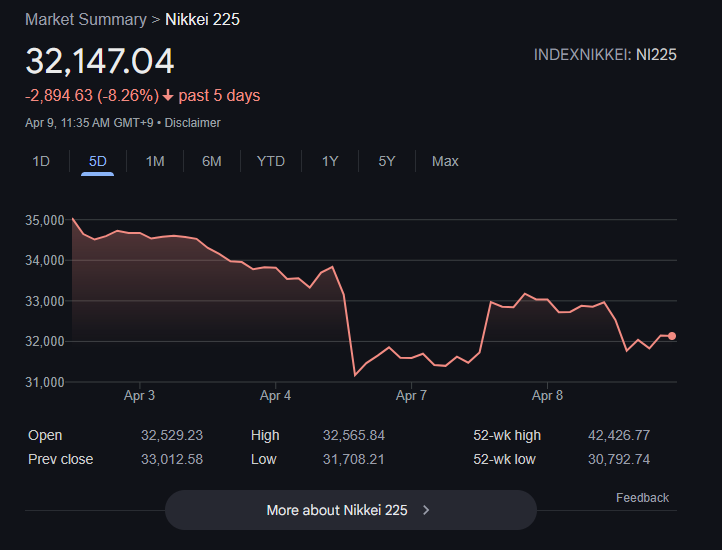Viewport: 722px width, 550px height.
Task: Click the Nikkei 225 breadcrumb title
Action: [x=203, y=19]
